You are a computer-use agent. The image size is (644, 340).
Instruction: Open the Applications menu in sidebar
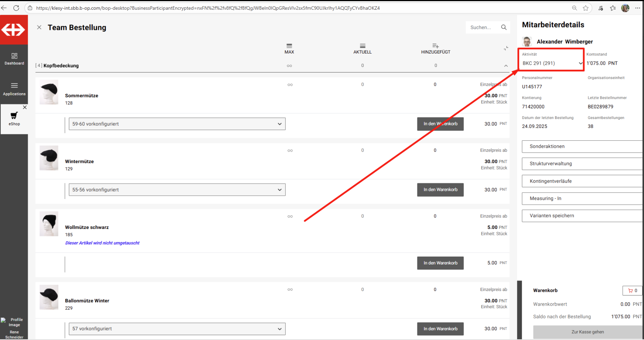(x=14, y=89)
